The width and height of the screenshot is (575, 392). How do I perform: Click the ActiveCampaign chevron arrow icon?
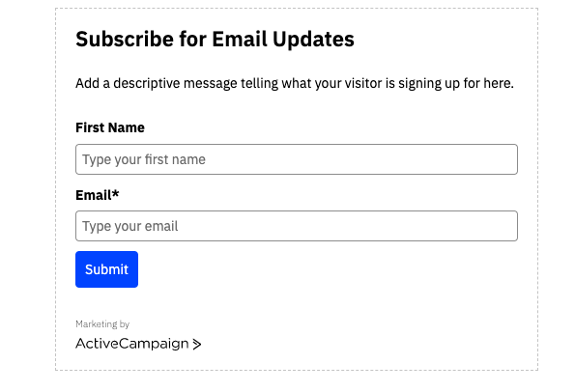click(197, 344)
